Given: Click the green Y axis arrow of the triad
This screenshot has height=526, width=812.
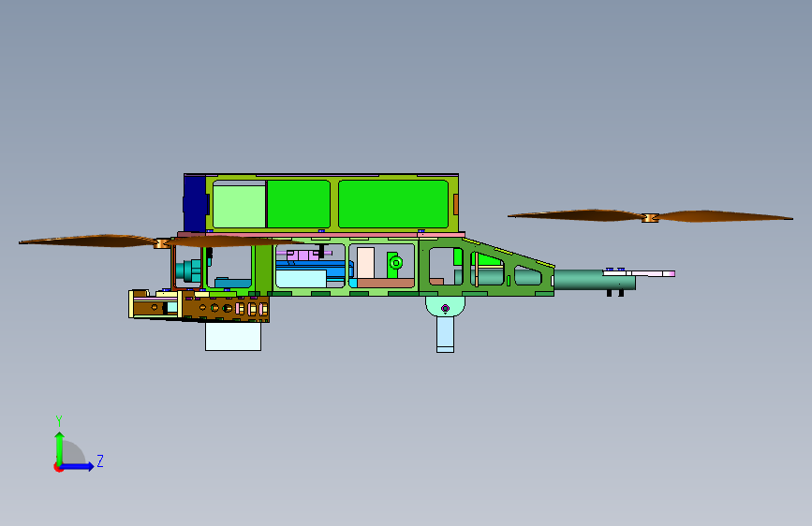Looking at the screenshot, I should [59, 448].
